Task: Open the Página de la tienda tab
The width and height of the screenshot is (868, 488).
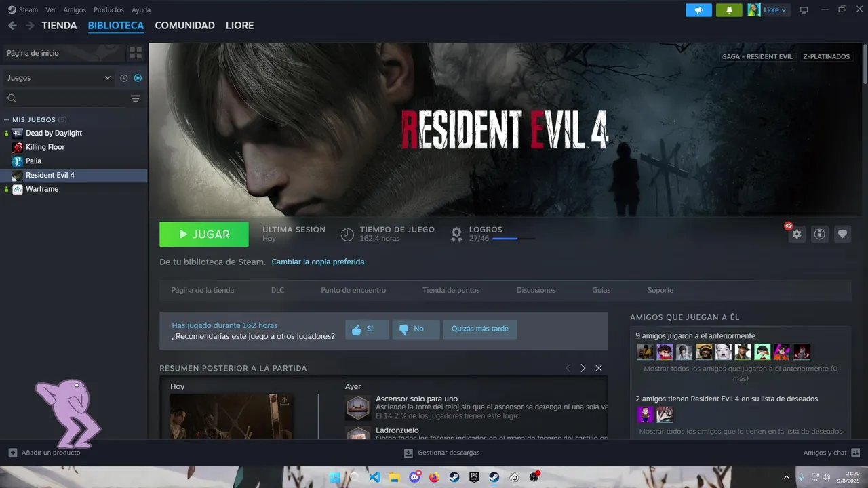Action: coord(203,290)
